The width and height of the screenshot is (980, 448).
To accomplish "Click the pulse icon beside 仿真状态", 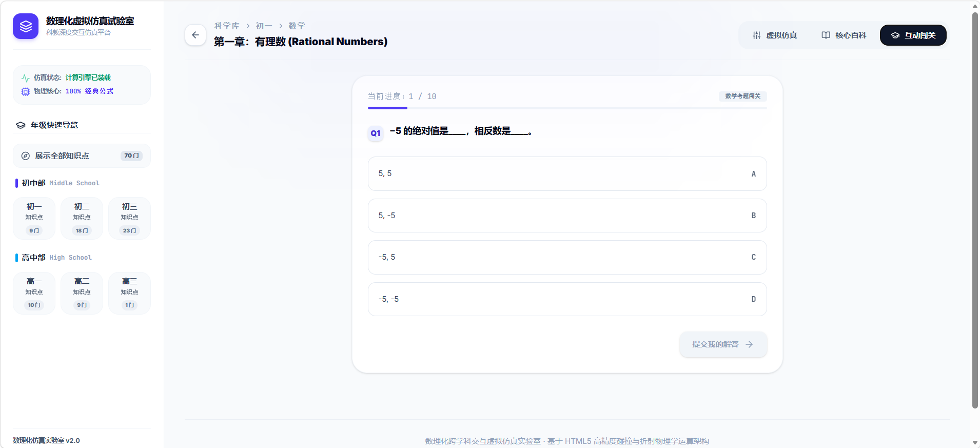I will pos(25,78).
